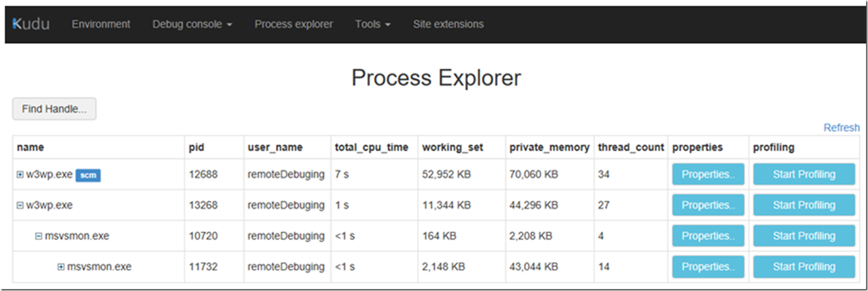Click private memory value 2,208 KB
This screenshot has height=291, width=868.
[x=531, y=236]
